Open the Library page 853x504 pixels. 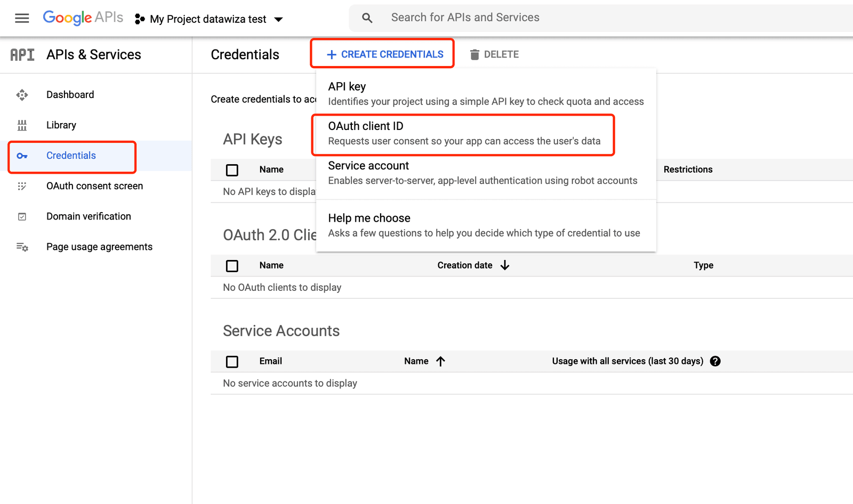pos(61,125)
